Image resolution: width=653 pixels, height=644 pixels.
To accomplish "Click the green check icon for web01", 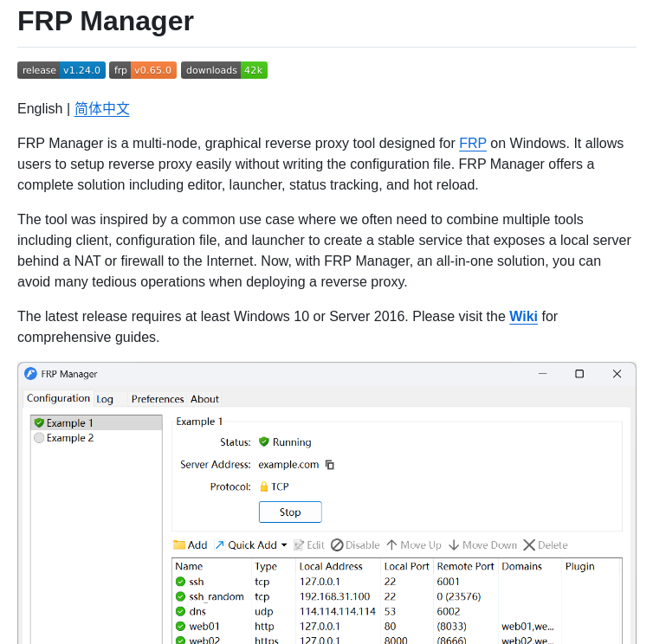I will 180,627.
